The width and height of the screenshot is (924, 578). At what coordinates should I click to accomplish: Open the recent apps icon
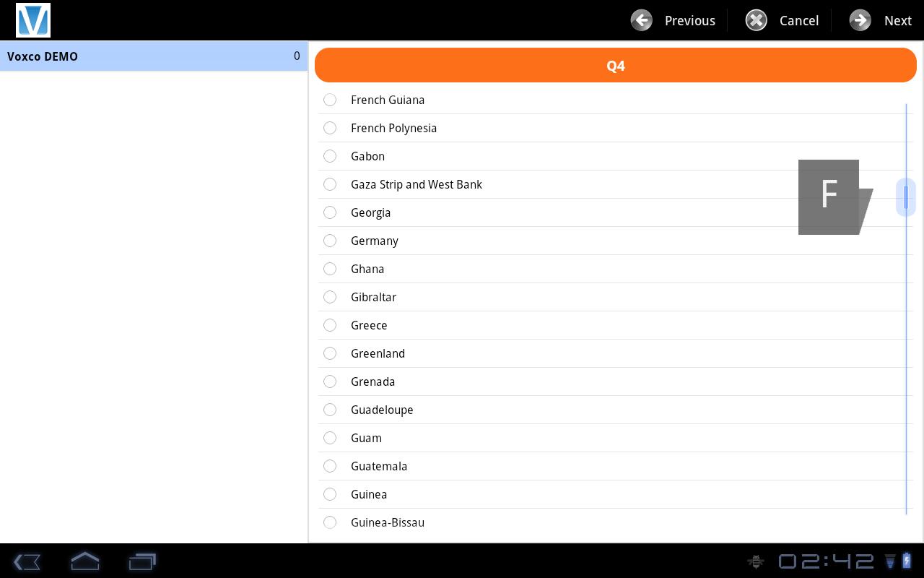coord(142,561)
